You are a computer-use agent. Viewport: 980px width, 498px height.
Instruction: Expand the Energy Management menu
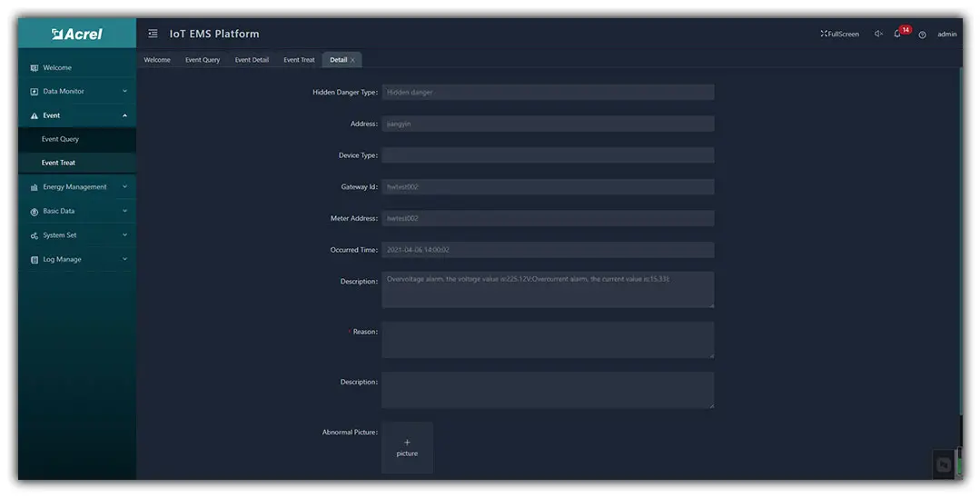pos(124,187)
